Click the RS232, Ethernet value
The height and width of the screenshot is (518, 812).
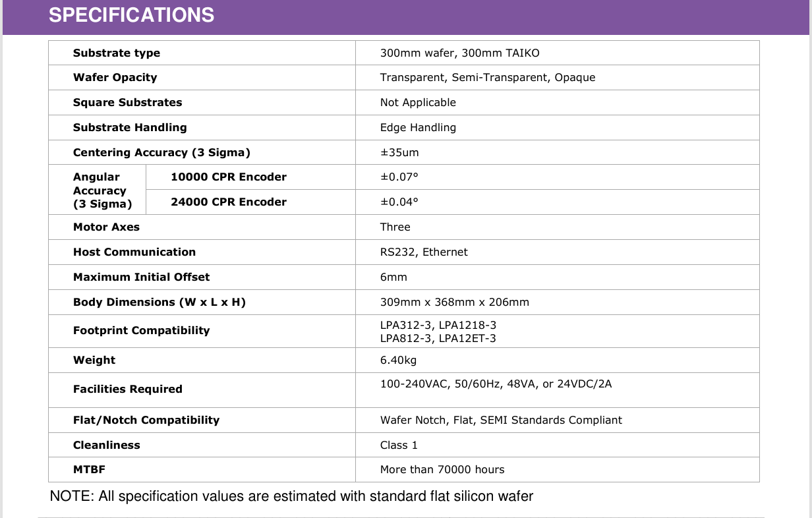pos(424,252)
